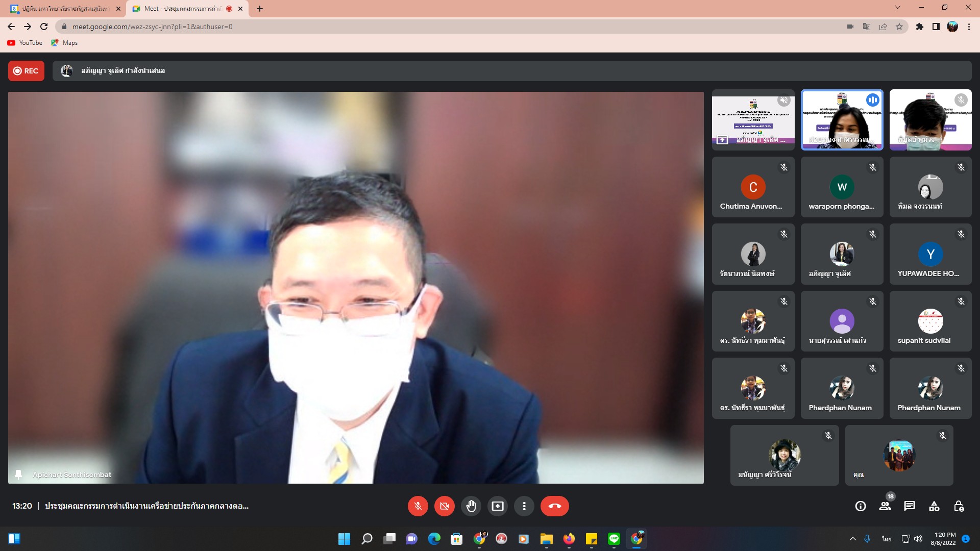Raise hand in the meeting
Screen dimensions: 980x551
click(471, 506)
